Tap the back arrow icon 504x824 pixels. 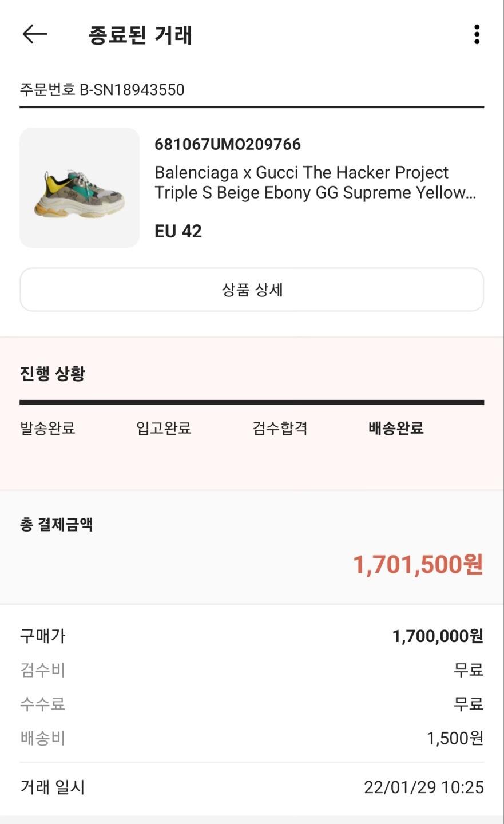34,35
